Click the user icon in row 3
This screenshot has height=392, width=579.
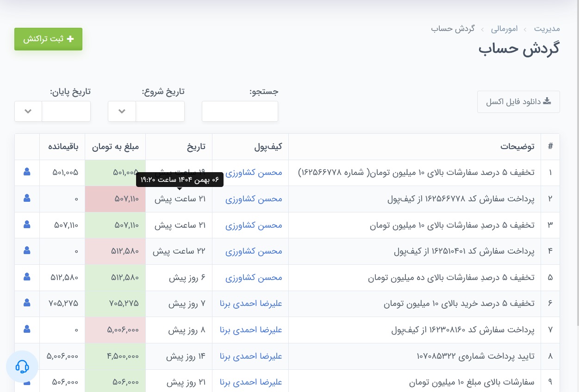(x=27, y=224)
